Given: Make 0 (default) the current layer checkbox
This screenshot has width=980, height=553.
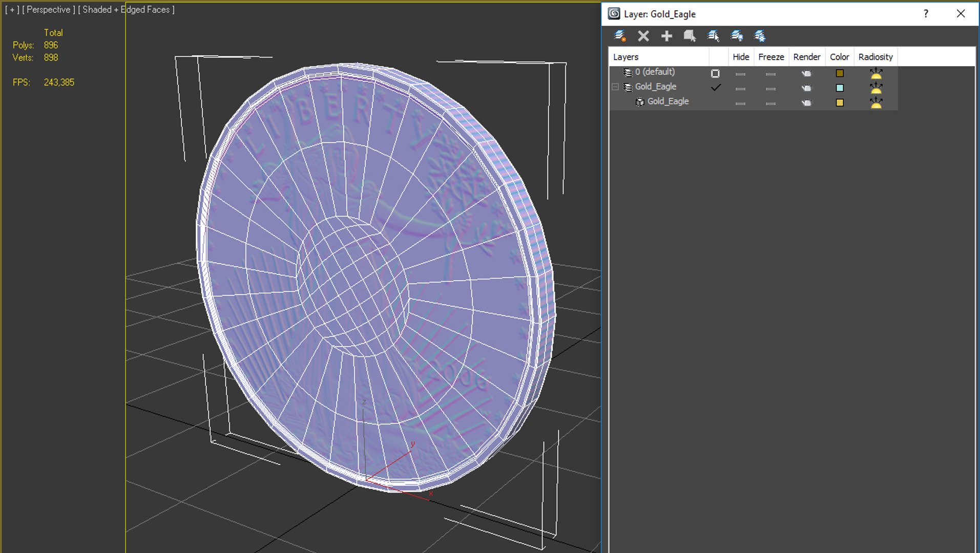Looking at the screenshot, I should [x=715, y=73].
